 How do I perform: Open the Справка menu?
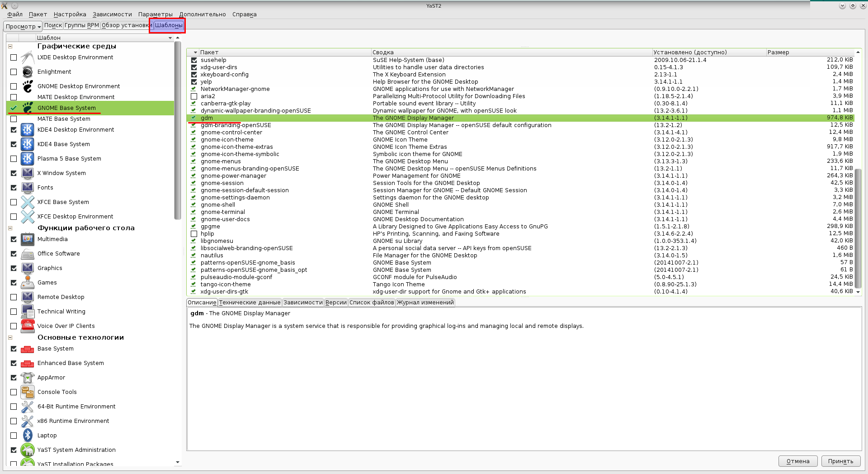pos(245,14)
